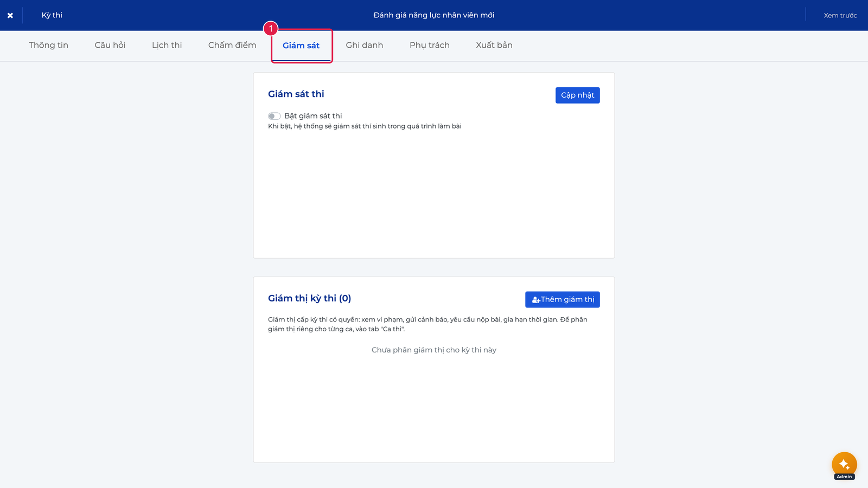Screen dimensions: 868x488
Task: Switch to the 'Câu hỏi' tab
Action: click(110, 45)
